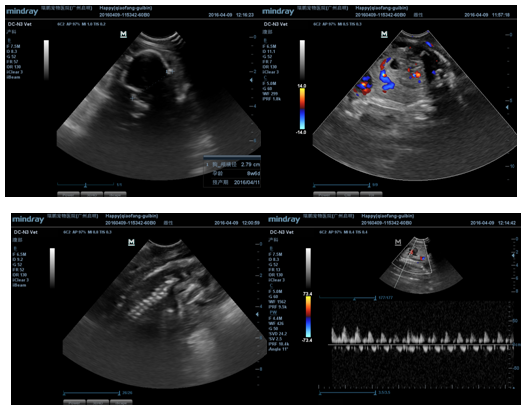521x407 pixels.
Task: Click the timestamp 2016-04-09 12:14:42
Action: click(493, 223)
